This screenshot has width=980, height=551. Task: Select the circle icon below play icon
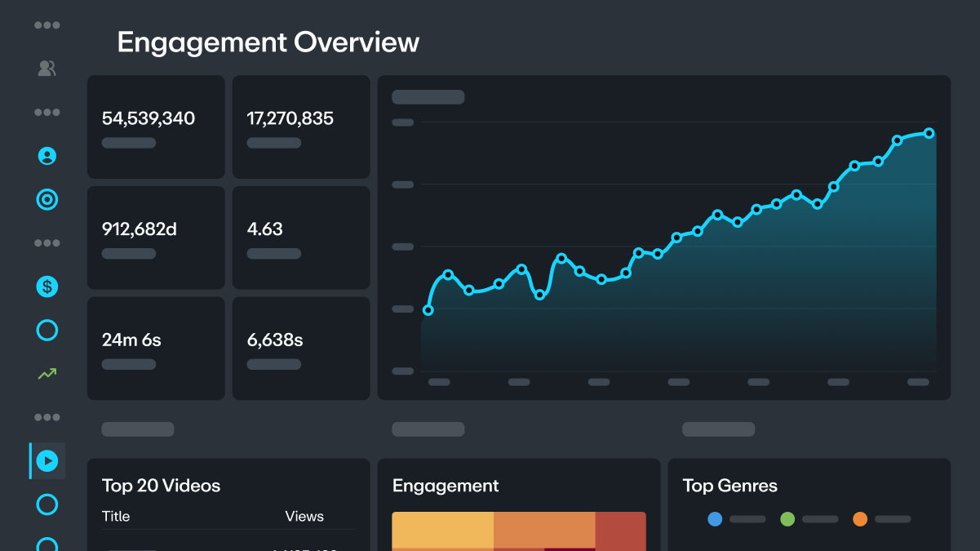tap(47, 504)
